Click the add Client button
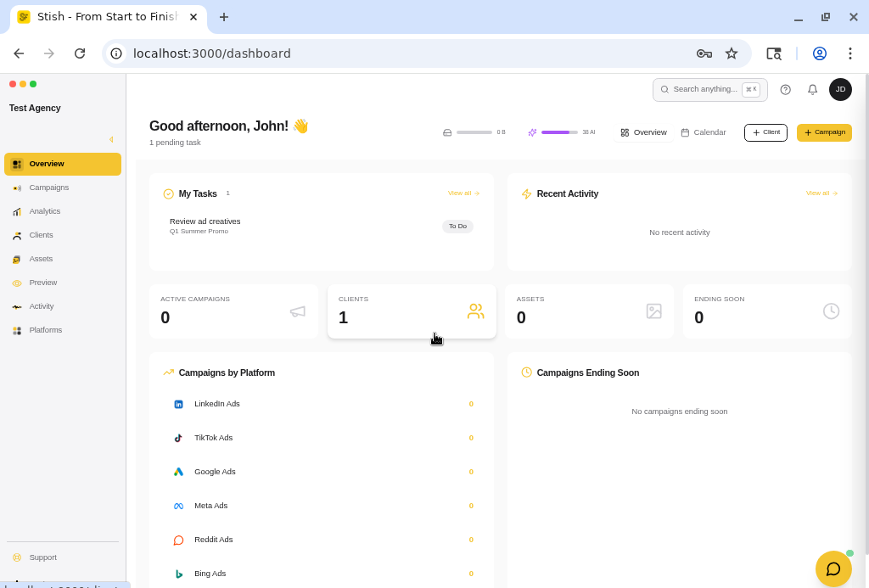This screenshot has height=588, width=869. coord(765,133)
